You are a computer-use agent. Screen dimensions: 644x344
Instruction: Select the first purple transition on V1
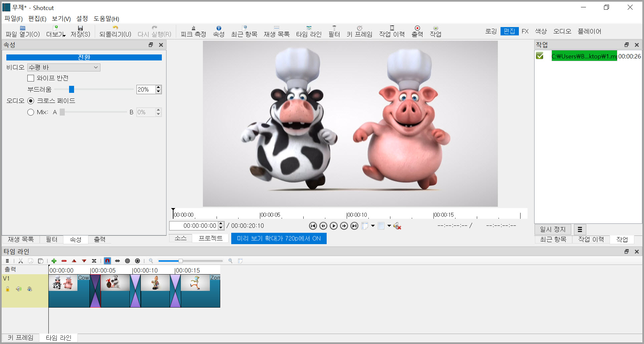tap(95, 291)
